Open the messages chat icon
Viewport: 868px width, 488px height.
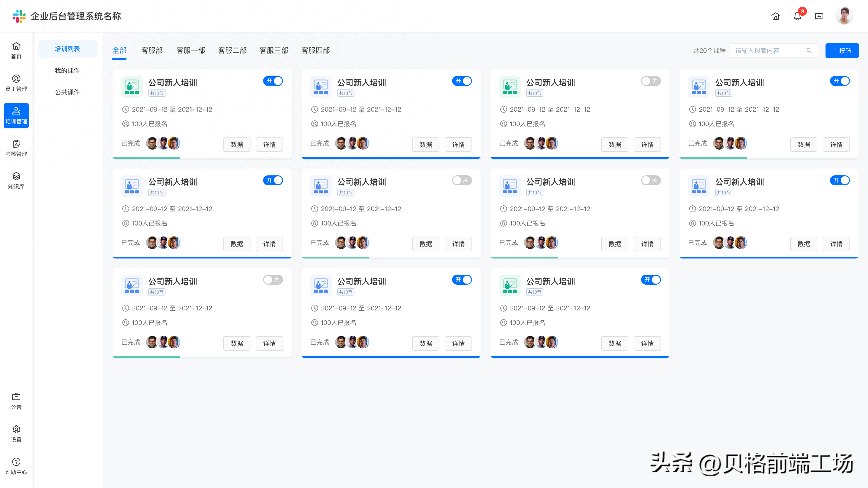coord(819,16)
